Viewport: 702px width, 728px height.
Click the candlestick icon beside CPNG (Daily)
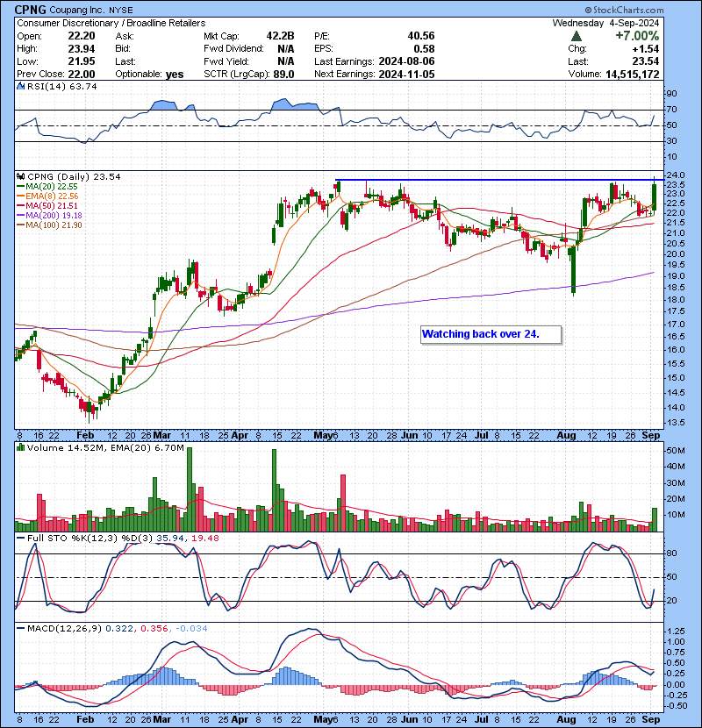pos(20,176)
